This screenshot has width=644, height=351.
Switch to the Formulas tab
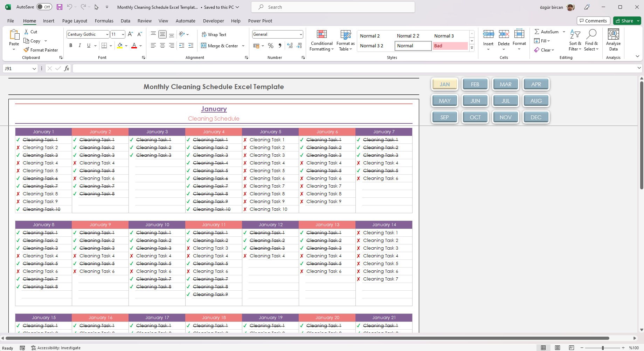point(104,21)
